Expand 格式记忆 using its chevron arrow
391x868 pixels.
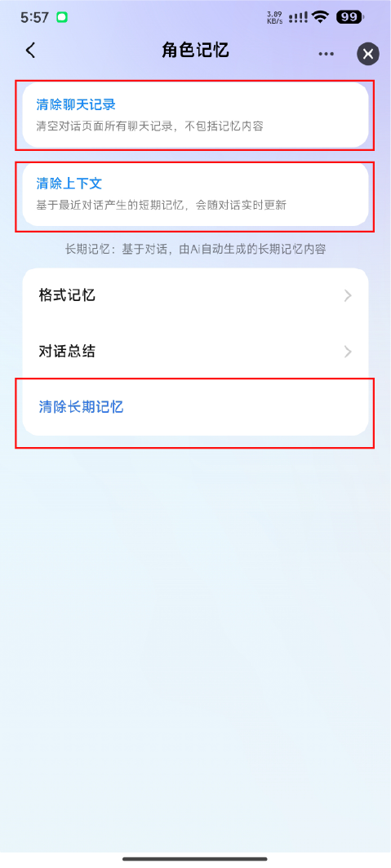click(x=348, y=295)
